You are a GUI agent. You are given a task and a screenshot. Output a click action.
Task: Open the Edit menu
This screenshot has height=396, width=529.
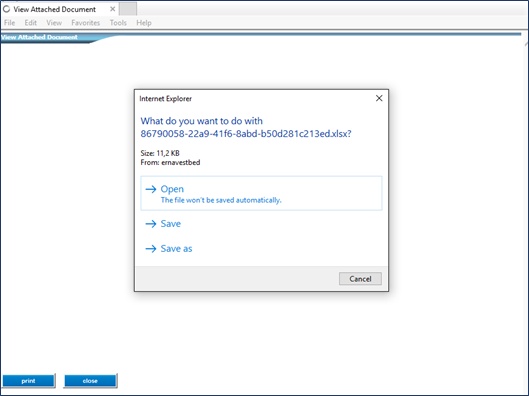pyautogui.click(x=30, y=23)
